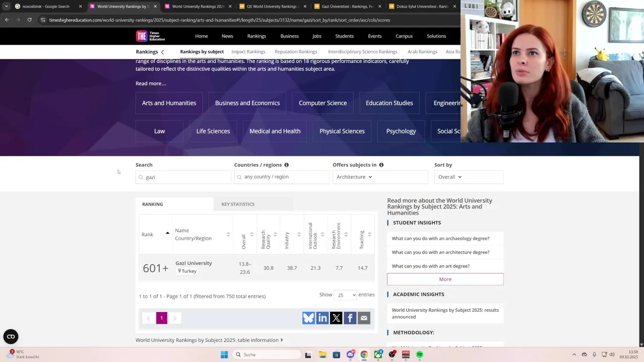The width and height of the screenshot is (644, 362).
Task: Open the Show 25 entries dropdown
Action: [x=346, y=295]
